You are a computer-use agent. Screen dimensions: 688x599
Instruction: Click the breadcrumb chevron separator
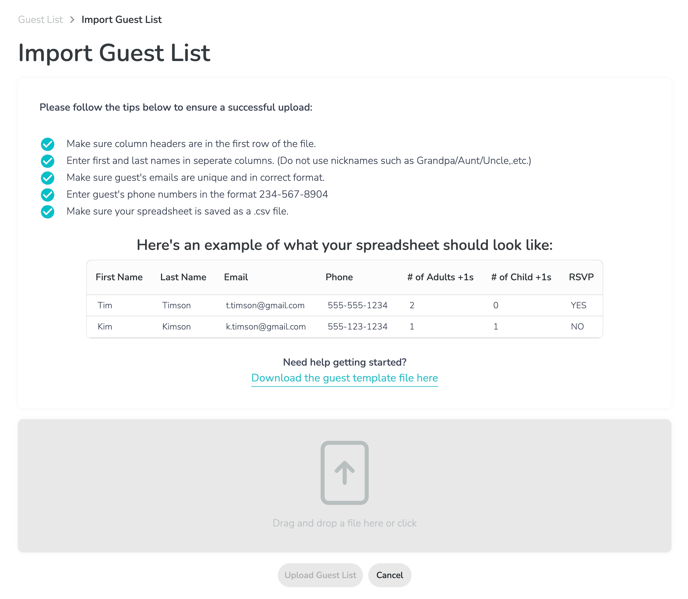pos(72,20)
